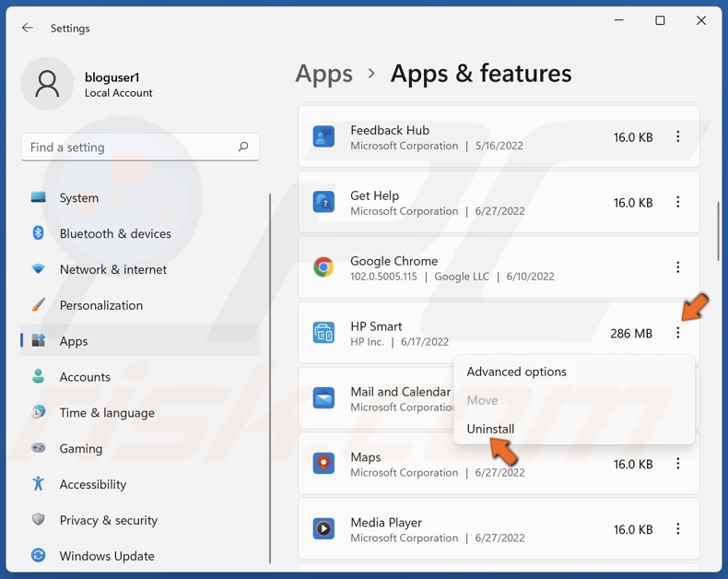The width and height of the screenshot is (728, 579).
Task: Go to System settings
Action: 140,197
